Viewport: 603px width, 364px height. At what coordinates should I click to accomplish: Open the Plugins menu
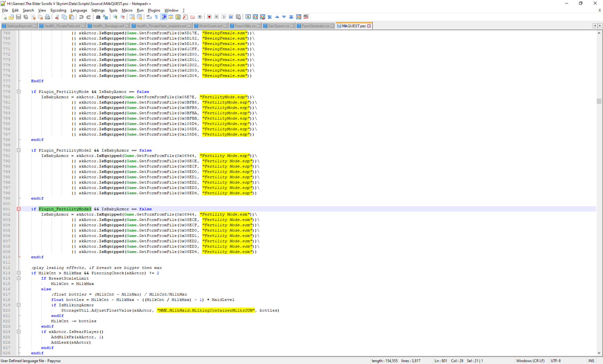pyautogui.click(x=154, y=10)
